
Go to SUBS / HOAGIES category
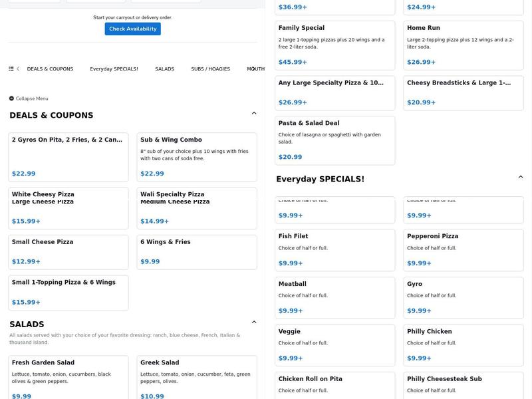click(210, 69)
